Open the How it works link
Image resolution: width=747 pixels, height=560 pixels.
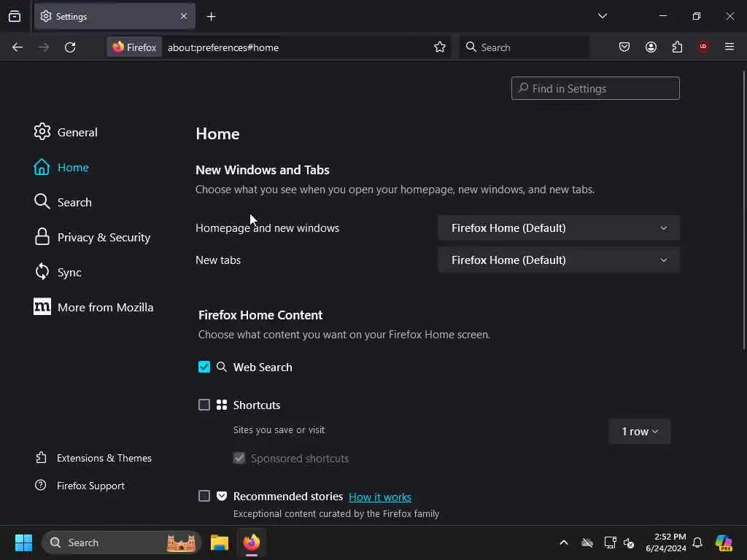click(380, 497)
